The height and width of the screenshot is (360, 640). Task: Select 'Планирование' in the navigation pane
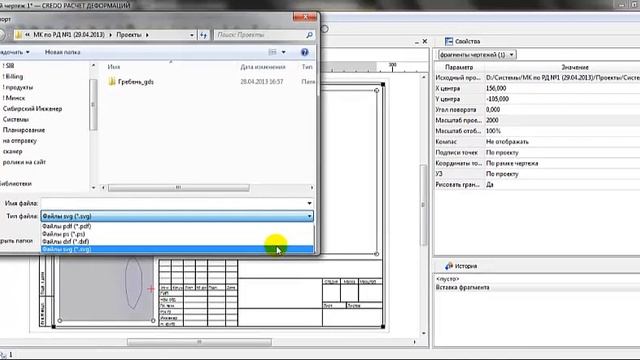coord(24,130)
